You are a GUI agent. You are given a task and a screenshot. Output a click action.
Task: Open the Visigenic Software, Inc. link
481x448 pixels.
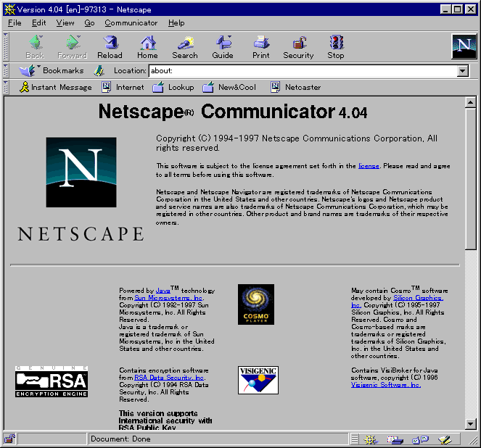[x=385, y=385]
